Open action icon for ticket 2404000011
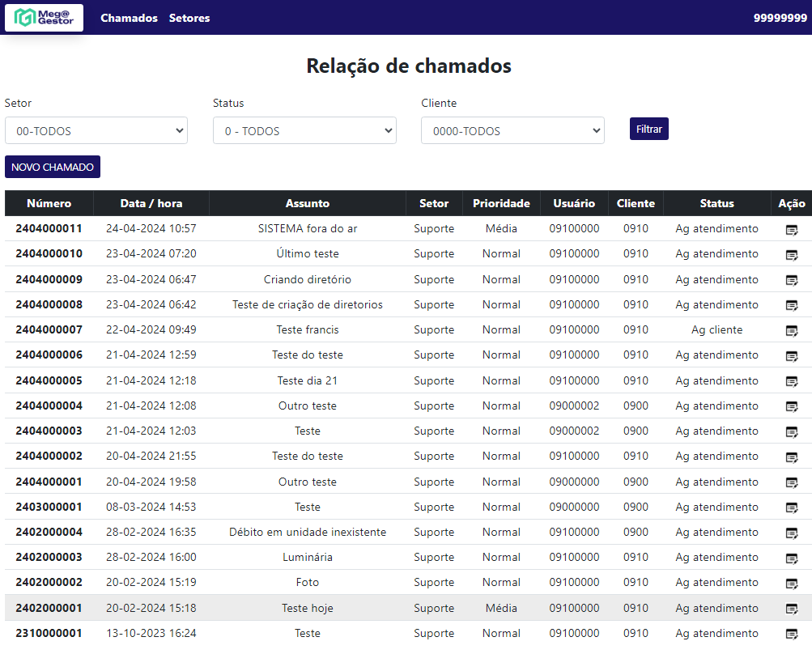This screenshot has width=812, height=654. click(x=791, y=230)
